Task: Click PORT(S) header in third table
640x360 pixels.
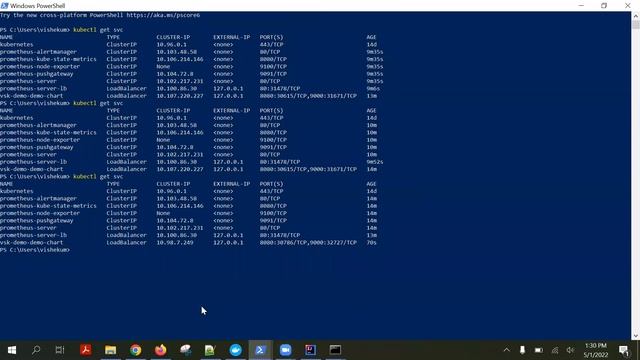Action: [271, 184]
